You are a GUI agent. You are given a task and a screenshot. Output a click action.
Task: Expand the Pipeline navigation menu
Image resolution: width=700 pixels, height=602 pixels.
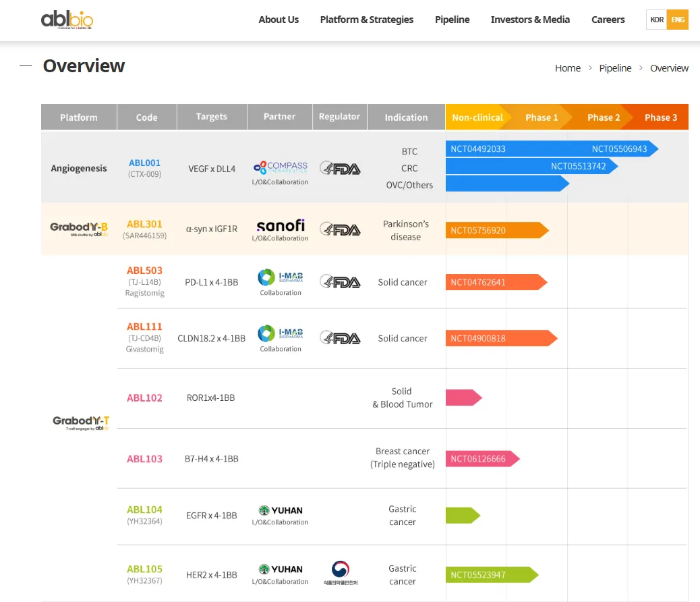[452, 20]
